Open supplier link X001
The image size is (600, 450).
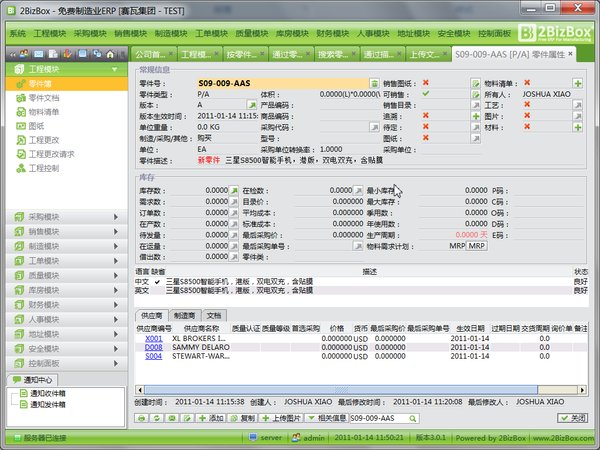click(x=153, y=338)
